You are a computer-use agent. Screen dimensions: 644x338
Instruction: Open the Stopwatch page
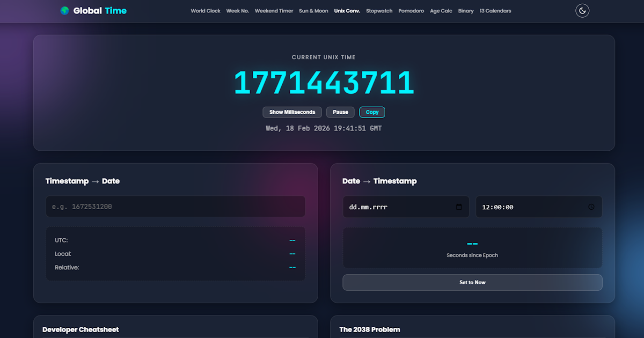pyautogui.click(x=379, y=11)
